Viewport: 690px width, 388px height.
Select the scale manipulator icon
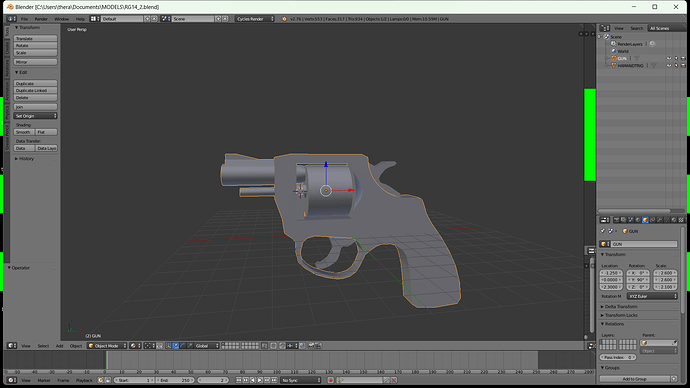(190, 346)
